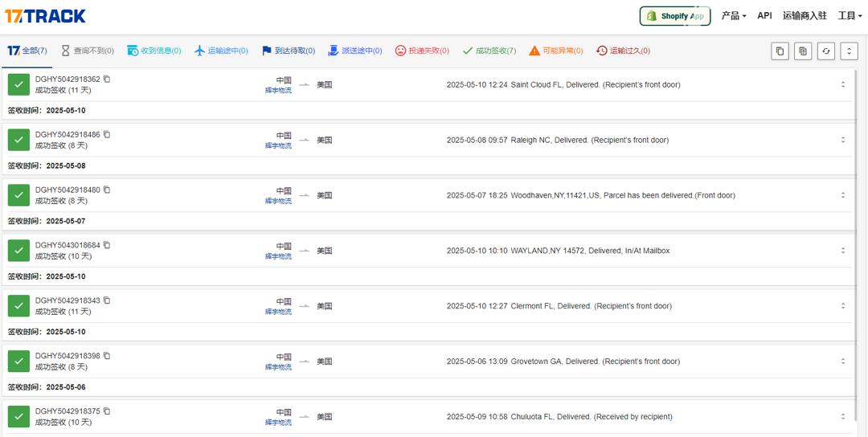Viewport: 868px width, 437px height.
Task: Expand details of the Saint Cloud FL shipment
Action: pos(843,84)
